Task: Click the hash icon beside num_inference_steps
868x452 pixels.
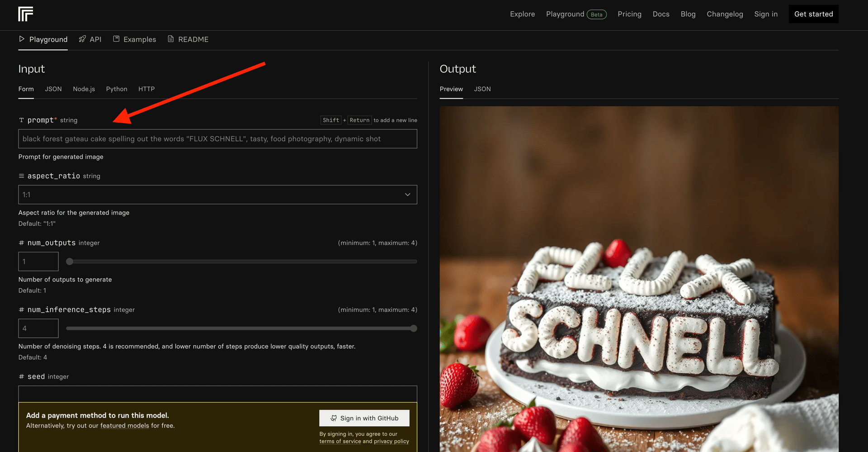Action: pyautogui.click(x=21, y=310)
